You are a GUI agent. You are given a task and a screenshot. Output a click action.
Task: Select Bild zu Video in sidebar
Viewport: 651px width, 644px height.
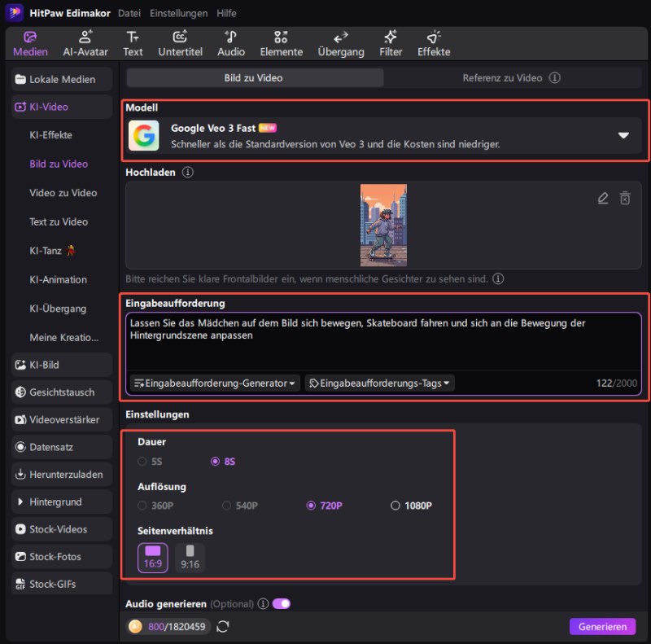coord(59,164)
